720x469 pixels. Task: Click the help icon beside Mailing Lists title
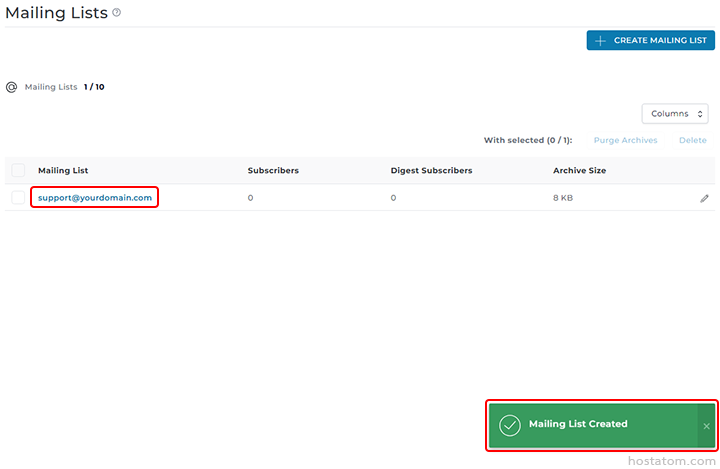(117, 13)
